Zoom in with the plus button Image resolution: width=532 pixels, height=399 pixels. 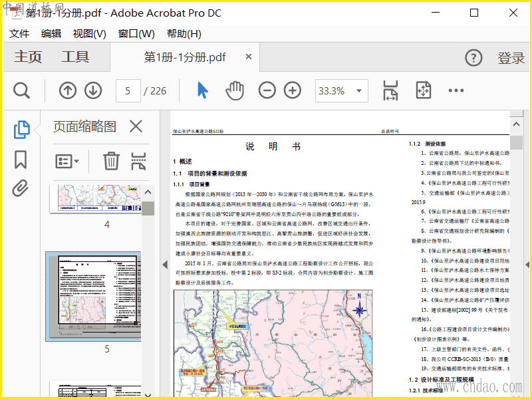point(293,90)
